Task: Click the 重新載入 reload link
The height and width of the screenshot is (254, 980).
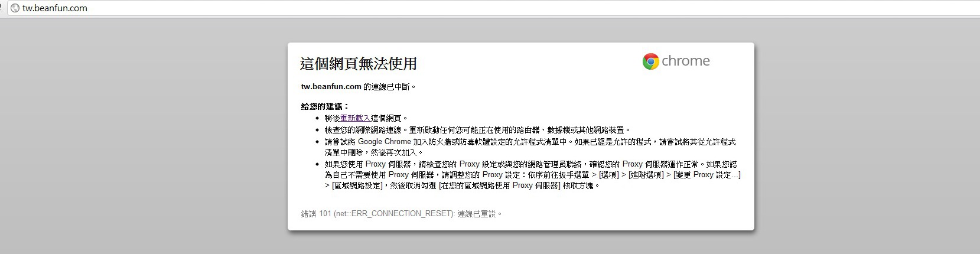Action: (x=355, y=118)
